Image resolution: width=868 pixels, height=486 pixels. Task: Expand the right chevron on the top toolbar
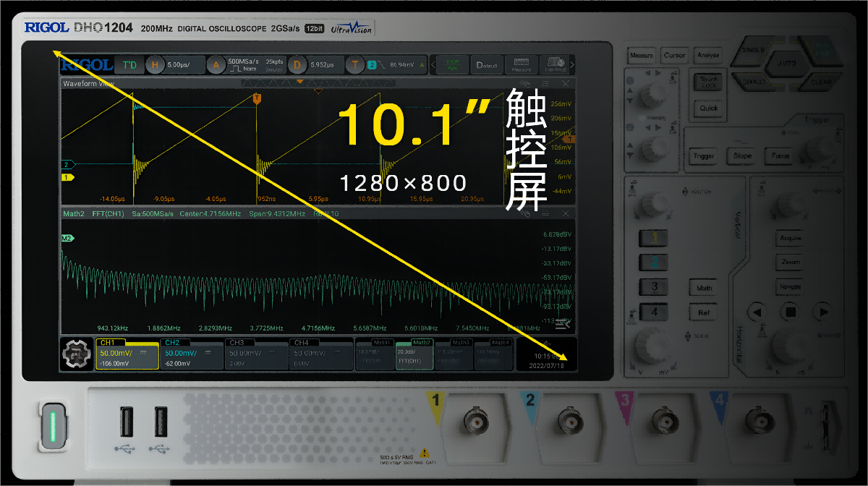coord(572,65)
